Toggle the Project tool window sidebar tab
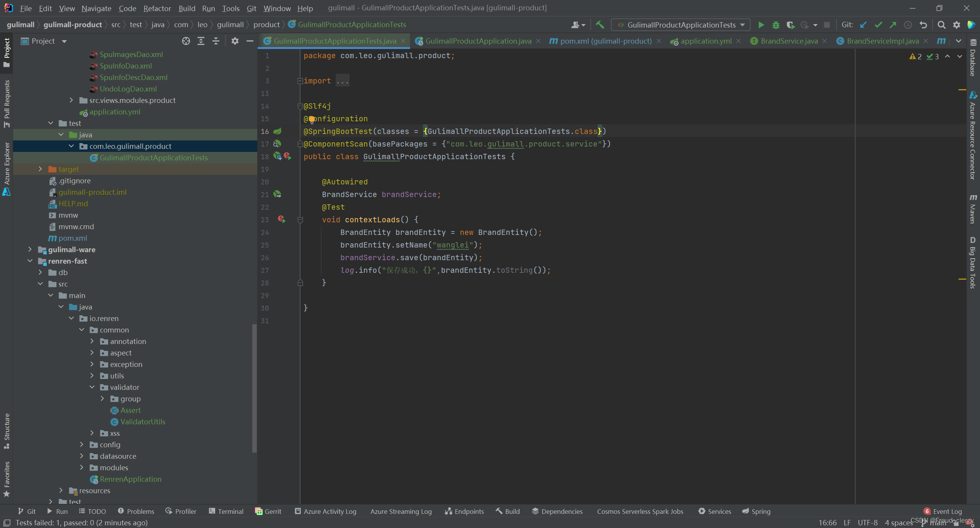The width and height of the screenshot is (980, 528). (7, 52)
